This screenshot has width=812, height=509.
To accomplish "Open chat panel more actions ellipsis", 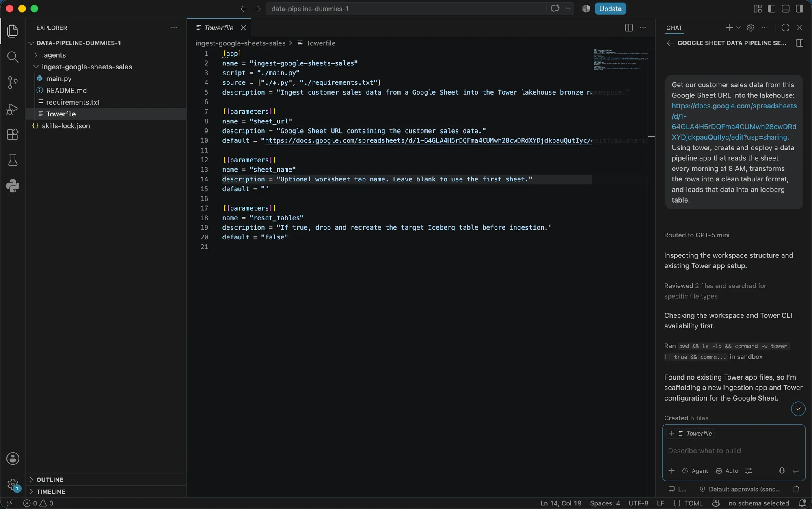I will point(765,28).
